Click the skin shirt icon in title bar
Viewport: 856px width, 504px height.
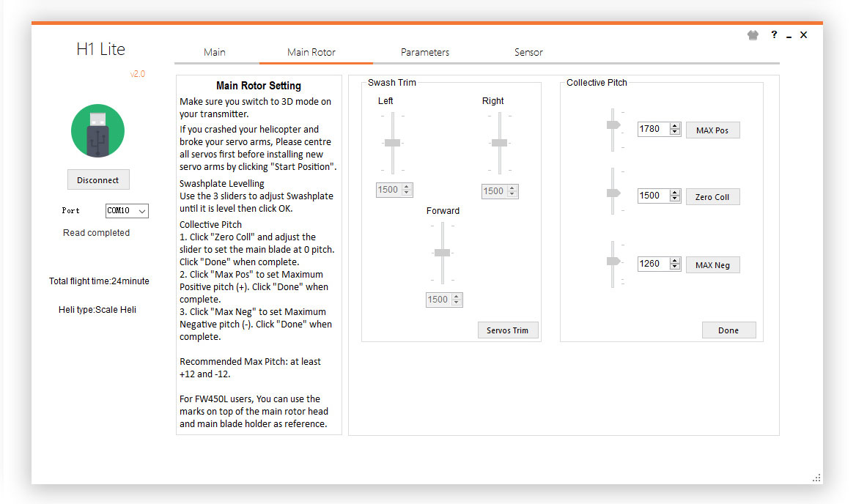coord(753,35)
